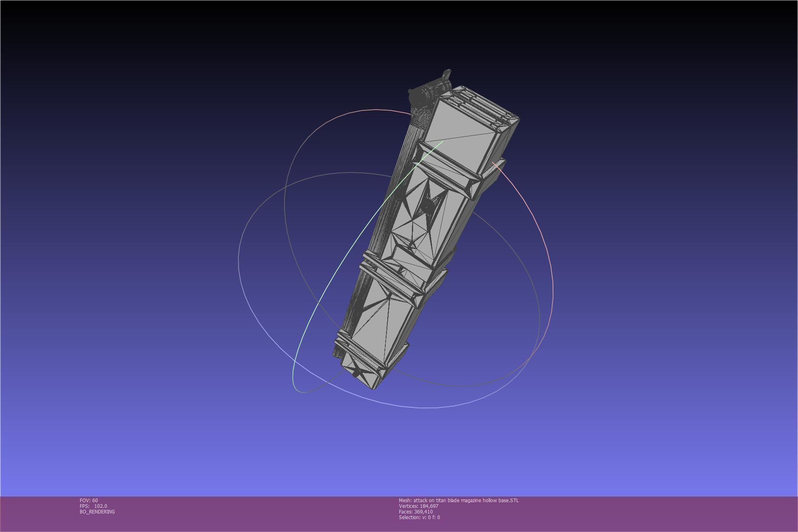Click the Vertices: 184,697 text
Image resolution: width=798 pixels, height=532 pixels.
(x=418, y=506)
